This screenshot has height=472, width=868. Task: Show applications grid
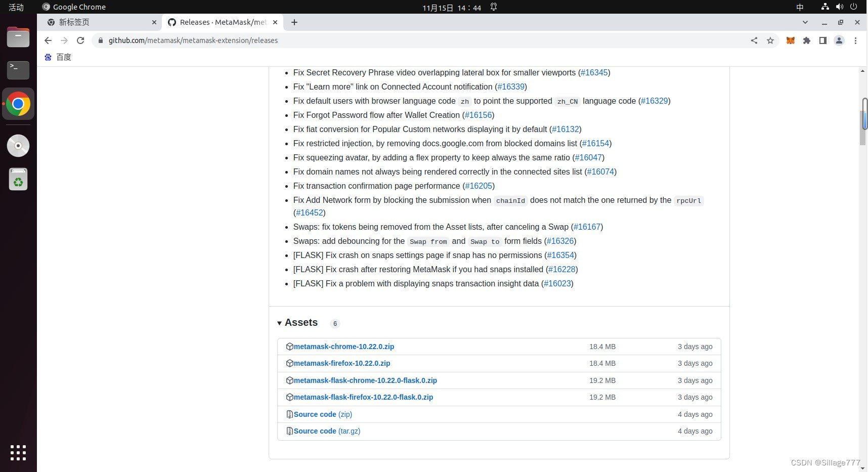click(x=18, y=453)
